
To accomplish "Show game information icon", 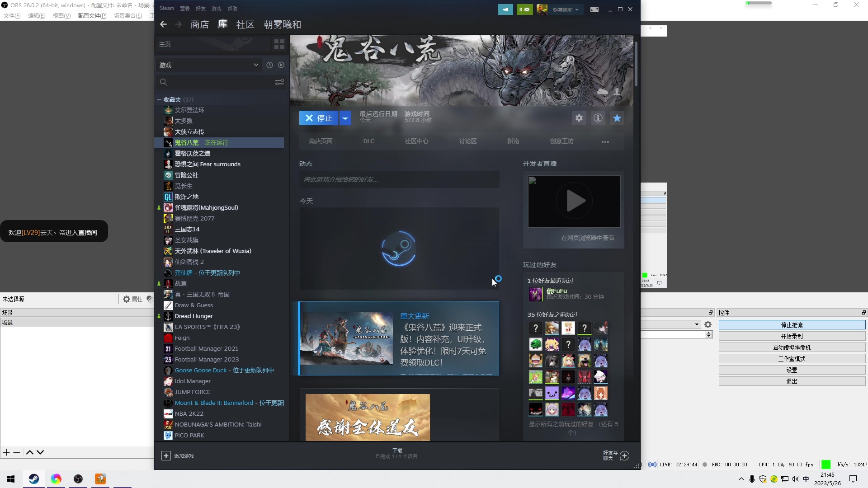I will point(598,118).
